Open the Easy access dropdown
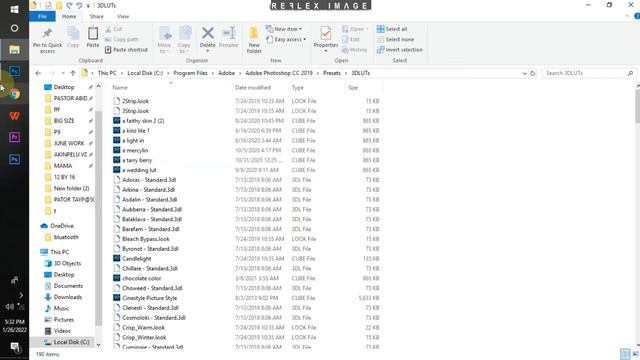This screenshot has width=640, height=360. tap(286, 40)
